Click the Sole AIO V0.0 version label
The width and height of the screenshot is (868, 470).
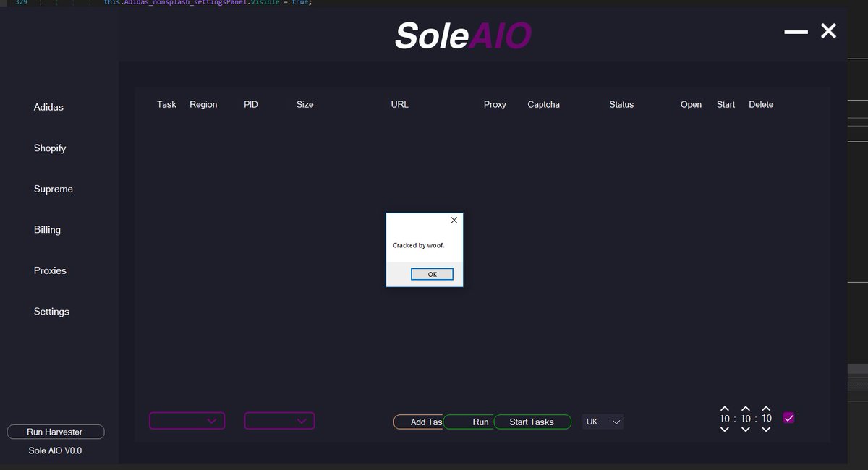click(56, 450)
